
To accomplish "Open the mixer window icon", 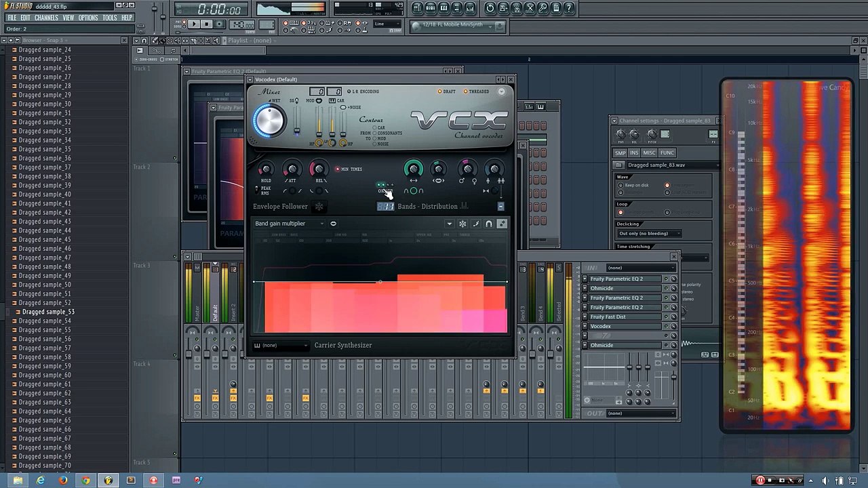I will pyautogui.click(x=470, y=8).
